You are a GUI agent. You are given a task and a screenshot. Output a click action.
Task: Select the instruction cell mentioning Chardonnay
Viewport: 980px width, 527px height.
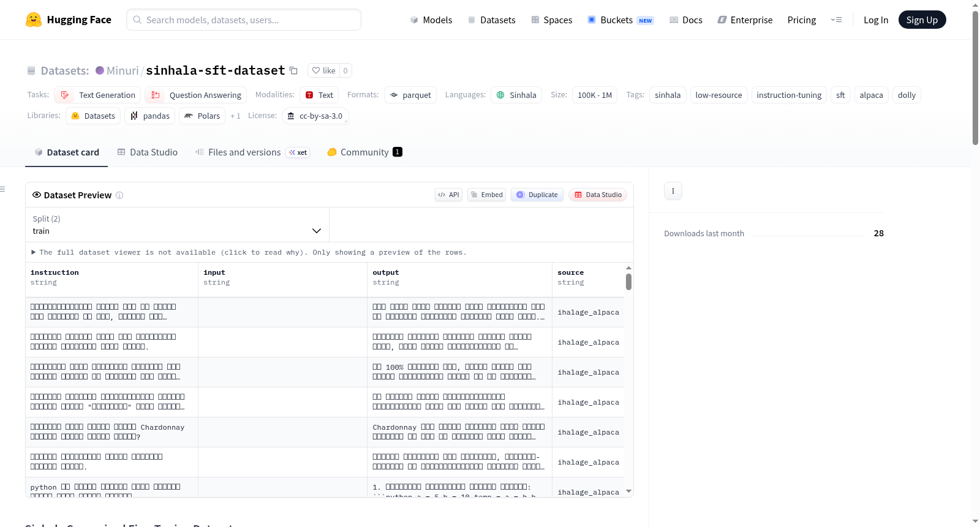click(x=111, y=432)
